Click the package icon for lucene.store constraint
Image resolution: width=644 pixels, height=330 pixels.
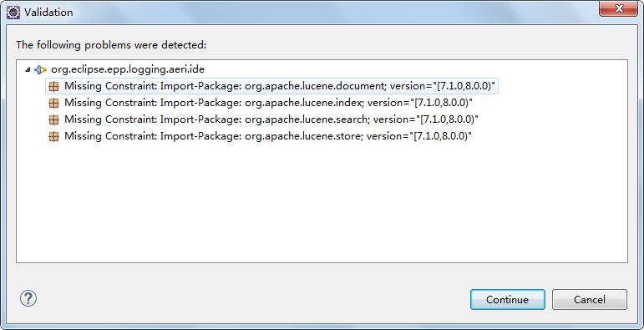tap(53, 136)
